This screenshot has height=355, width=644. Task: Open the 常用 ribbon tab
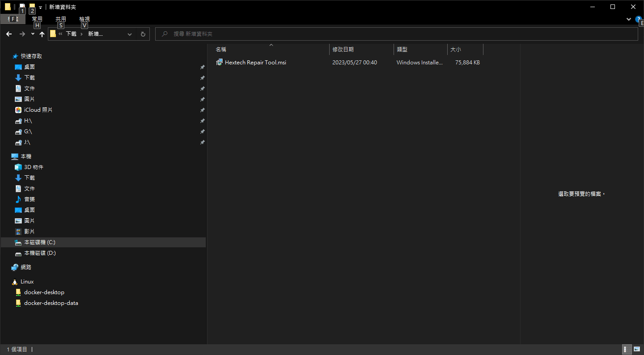[x=37, y=19]
